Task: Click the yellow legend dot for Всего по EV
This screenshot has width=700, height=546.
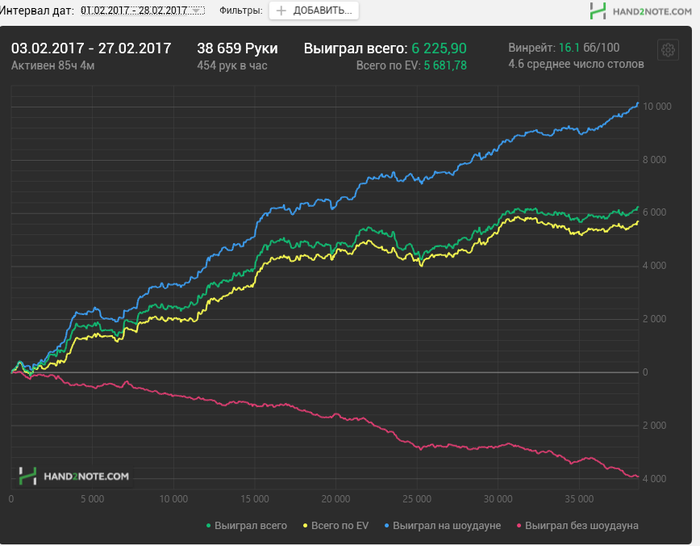Action: pos(305,526)
